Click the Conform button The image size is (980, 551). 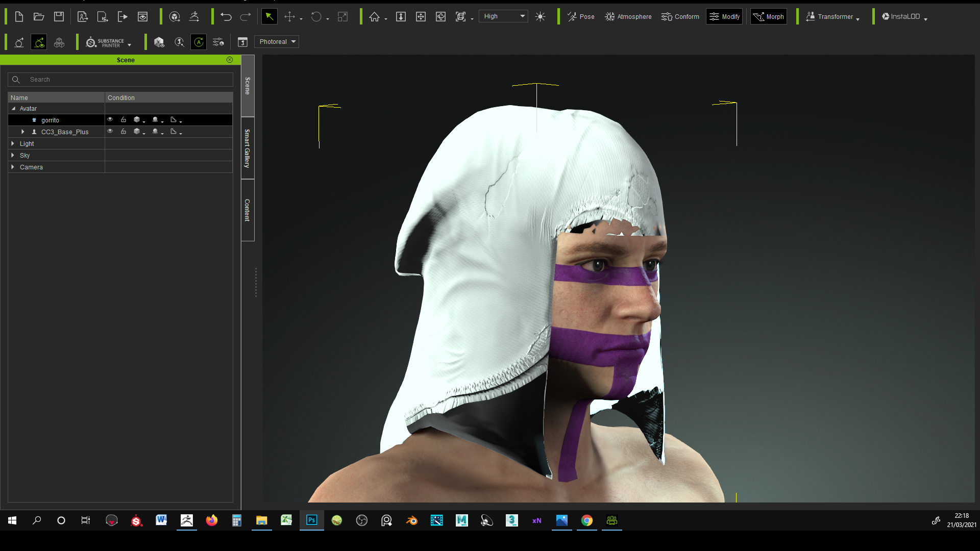[680, 17]
